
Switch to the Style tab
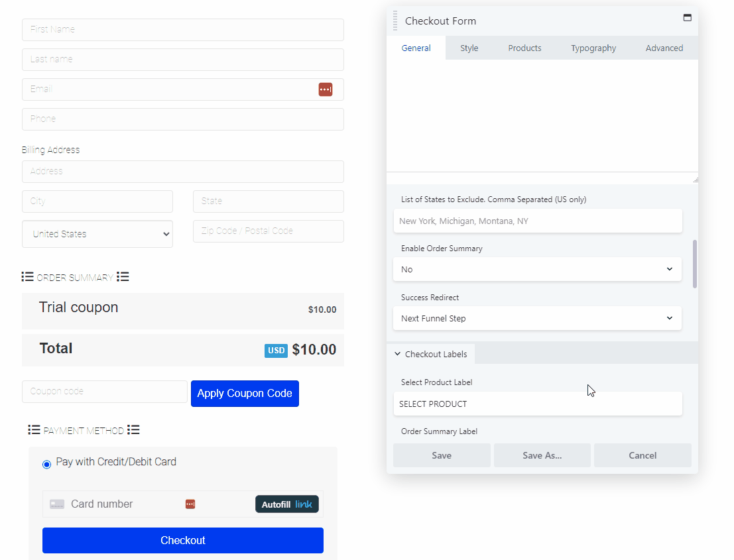[469, 48]
